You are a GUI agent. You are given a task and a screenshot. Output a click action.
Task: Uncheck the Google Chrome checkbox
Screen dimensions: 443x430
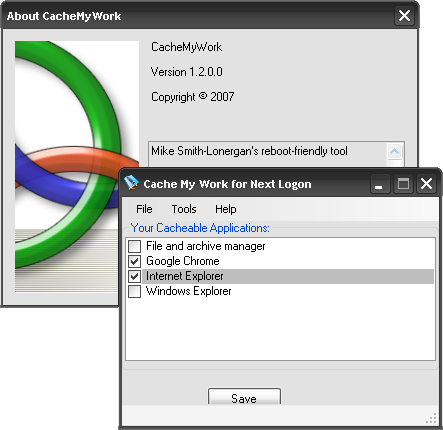click(x=135, y=261)
